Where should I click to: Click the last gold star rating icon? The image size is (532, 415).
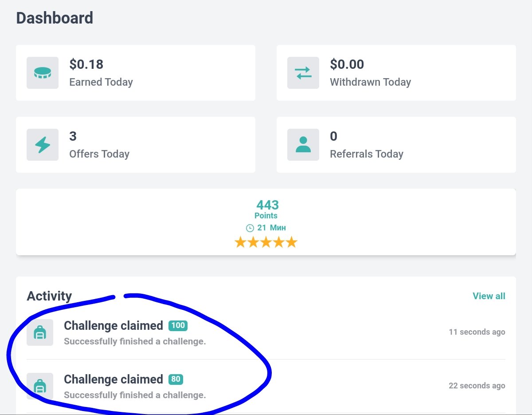pyautogui.click(x=291, y=242)
